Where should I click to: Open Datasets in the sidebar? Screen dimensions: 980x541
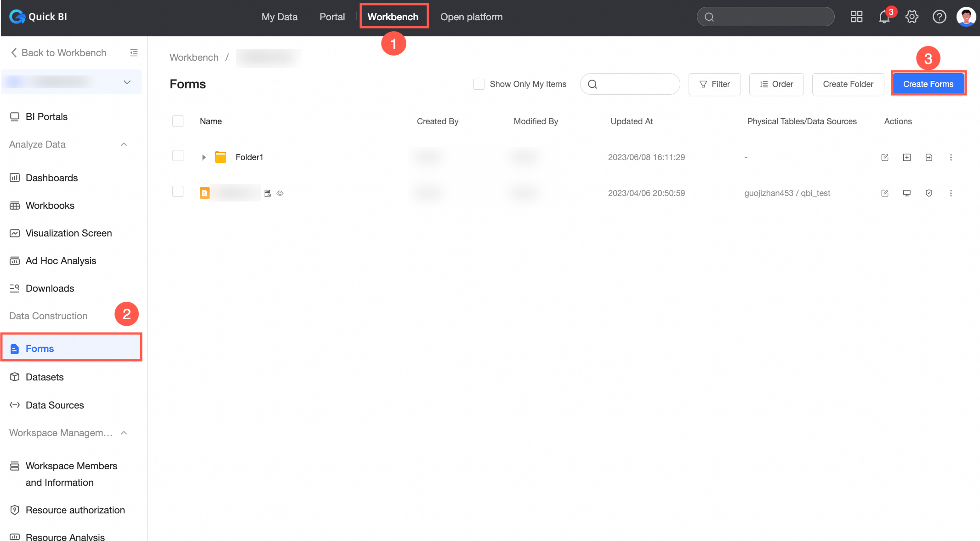[x=45, y=377]
